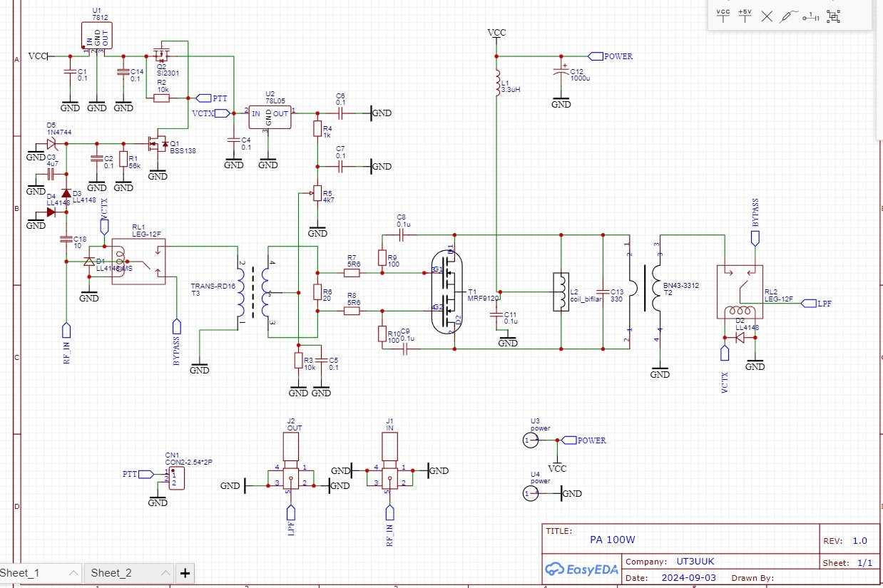Screen dimensions: 883x588
Task: Expand the Sheet_1 tab arrow
Action: (x=73, y=572)
